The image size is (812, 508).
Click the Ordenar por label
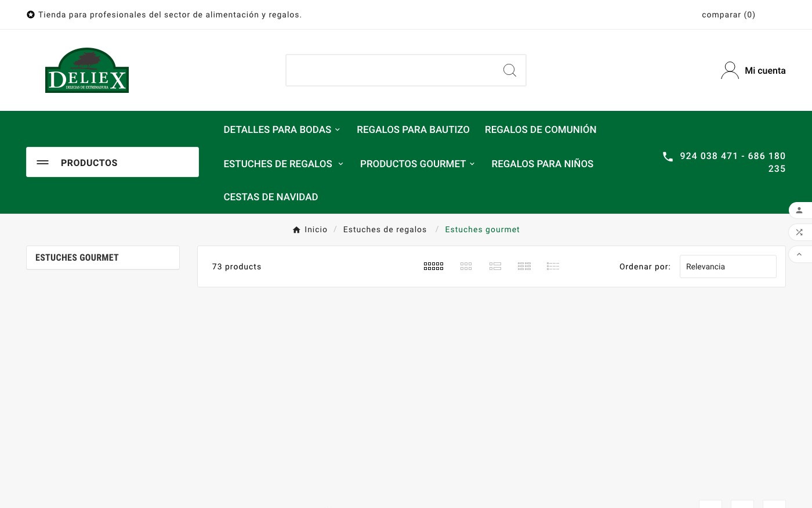645,266
